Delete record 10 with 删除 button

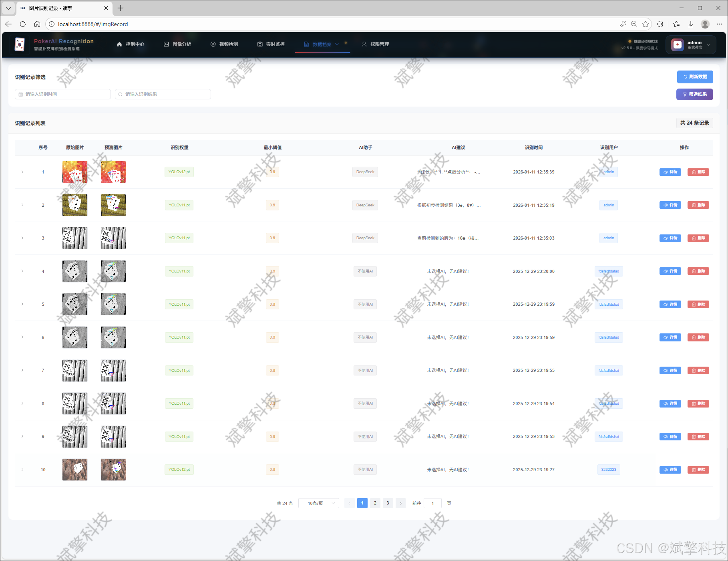(698, 470)
